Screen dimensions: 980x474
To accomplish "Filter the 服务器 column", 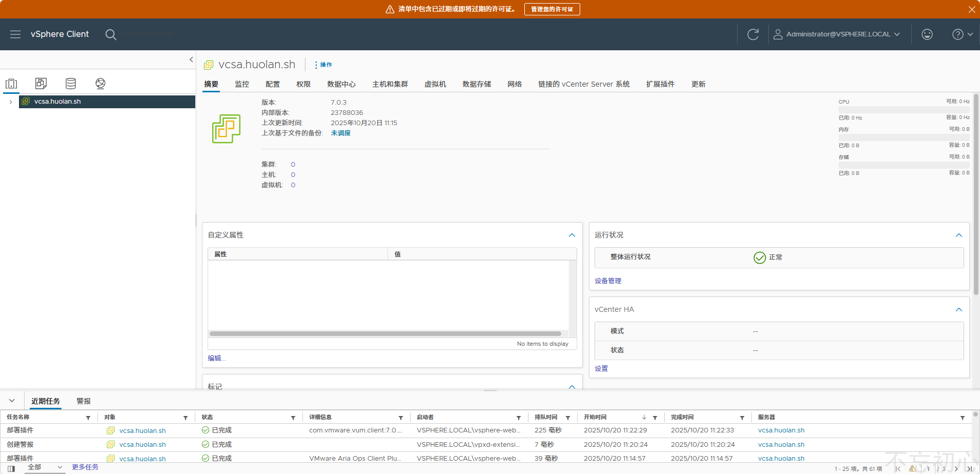I will tap(963, 418).
